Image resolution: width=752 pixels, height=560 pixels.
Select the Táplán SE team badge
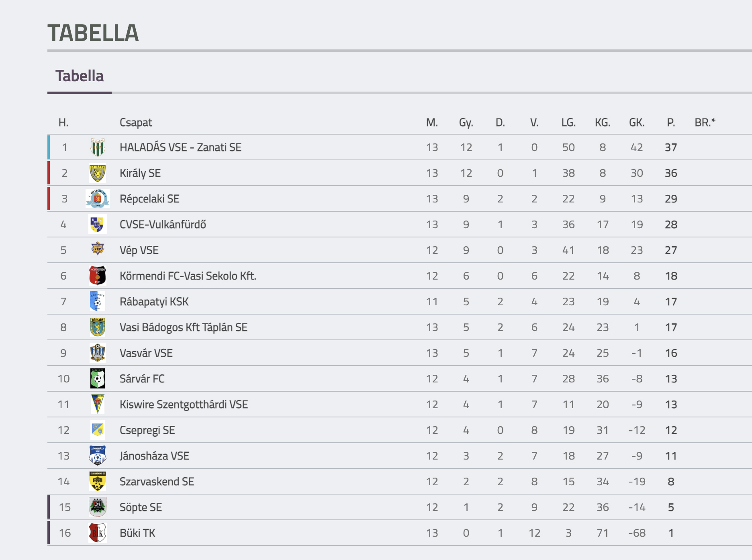98,327
